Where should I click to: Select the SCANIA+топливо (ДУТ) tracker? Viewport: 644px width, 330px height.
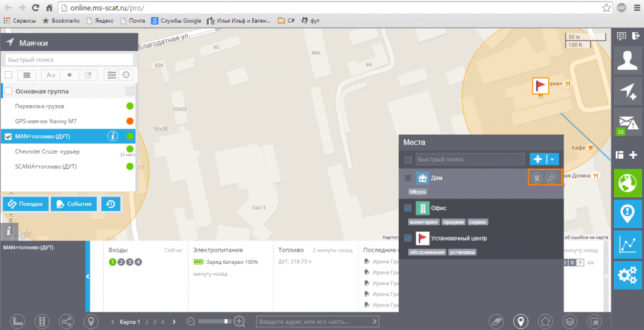pyautogui.click(x=68, y=167)
